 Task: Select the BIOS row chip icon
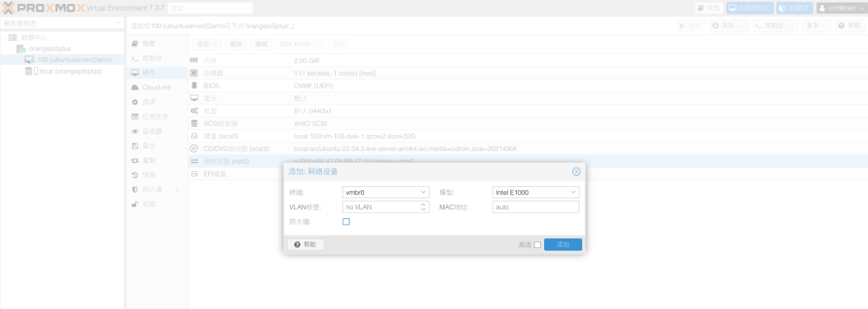coord(194,86)
